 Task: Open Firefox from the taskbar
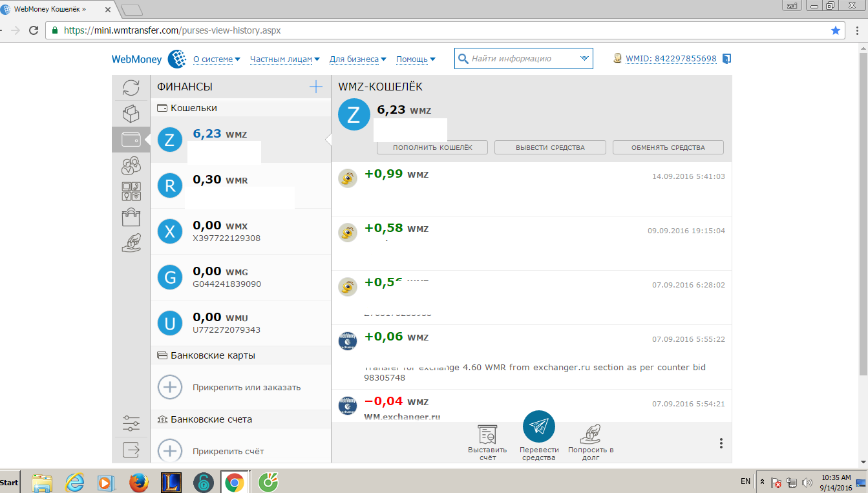[138, 483]
